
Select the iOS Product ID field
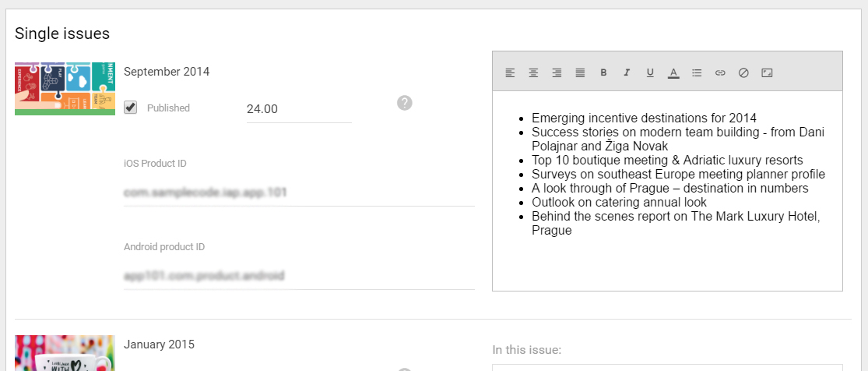click(299, 193)
